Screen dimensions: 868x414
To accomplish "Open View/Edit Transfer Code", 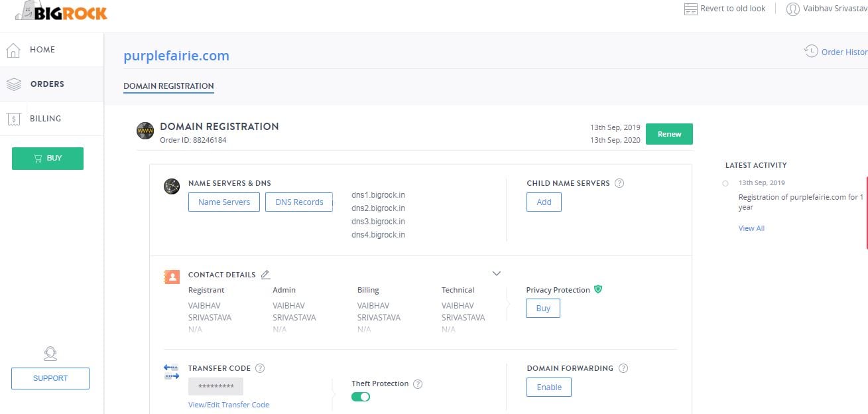I will coord(229,404).
